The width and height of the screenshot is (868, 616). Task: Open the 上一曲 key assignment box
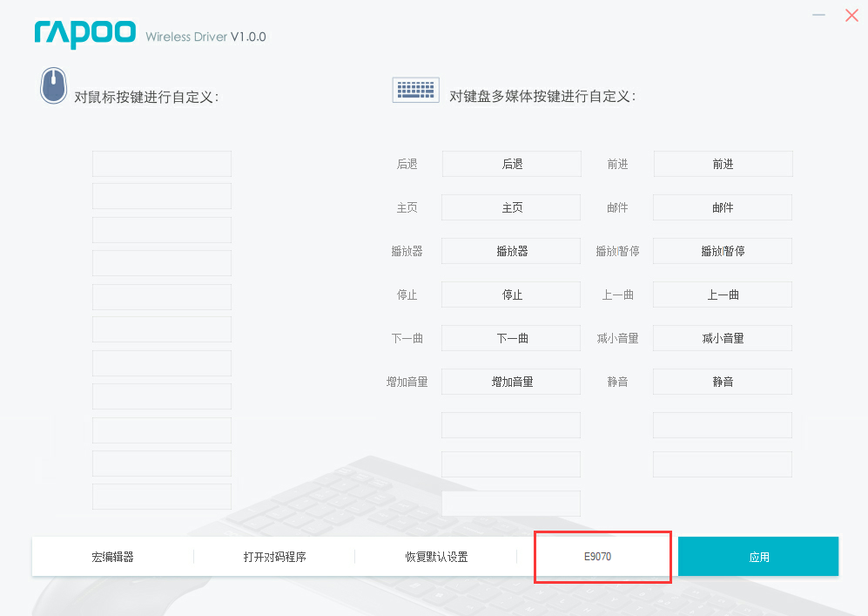point(723,294)
